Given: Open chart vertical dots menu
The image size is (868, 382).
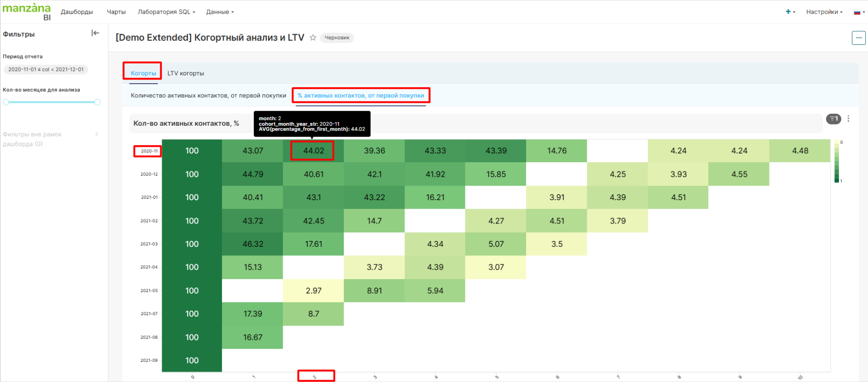Looking at the screenshot, I should point(848,119).
